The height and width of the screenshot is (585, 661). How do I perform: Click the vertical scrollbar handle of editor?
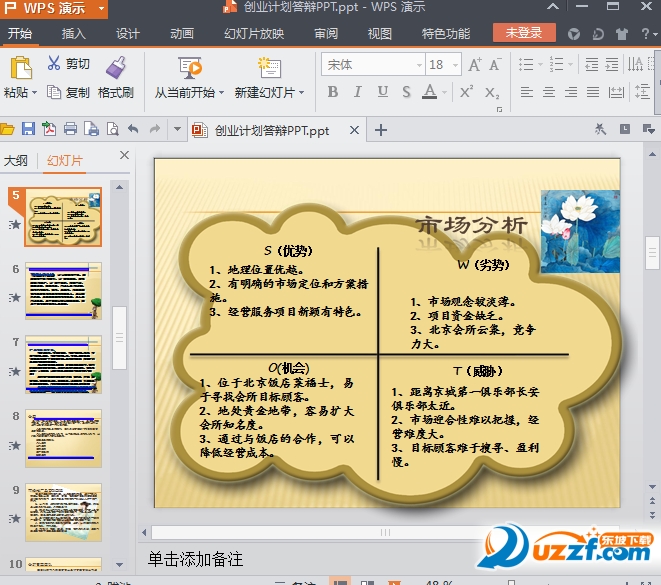click(652, 252)
